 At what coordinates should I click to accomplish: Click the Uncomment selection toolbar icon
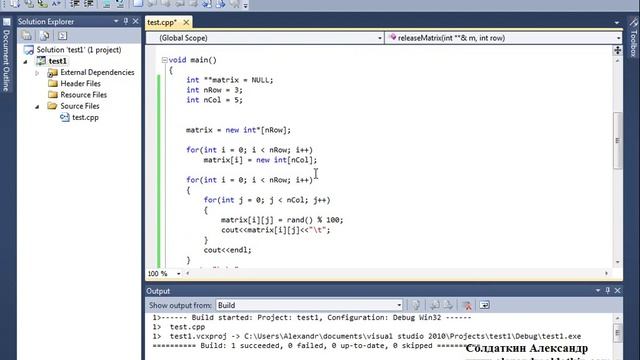coord(120,4)
